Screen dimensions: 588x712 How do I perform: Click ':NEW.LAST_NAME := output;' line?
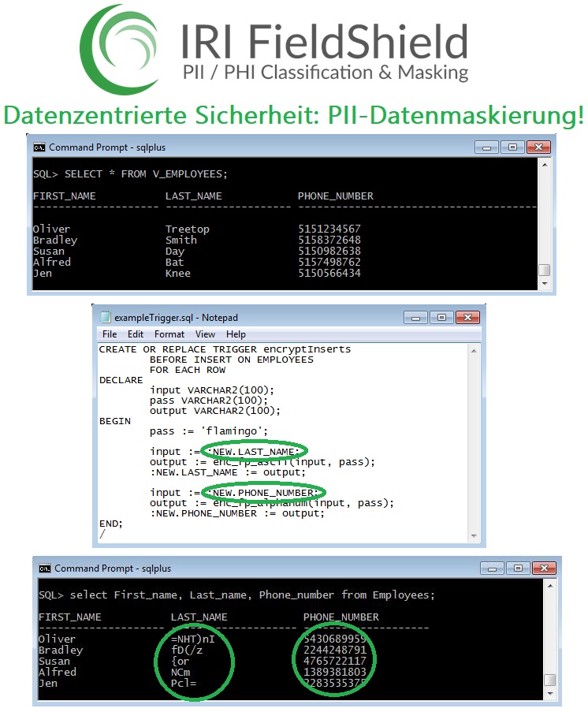228,472
